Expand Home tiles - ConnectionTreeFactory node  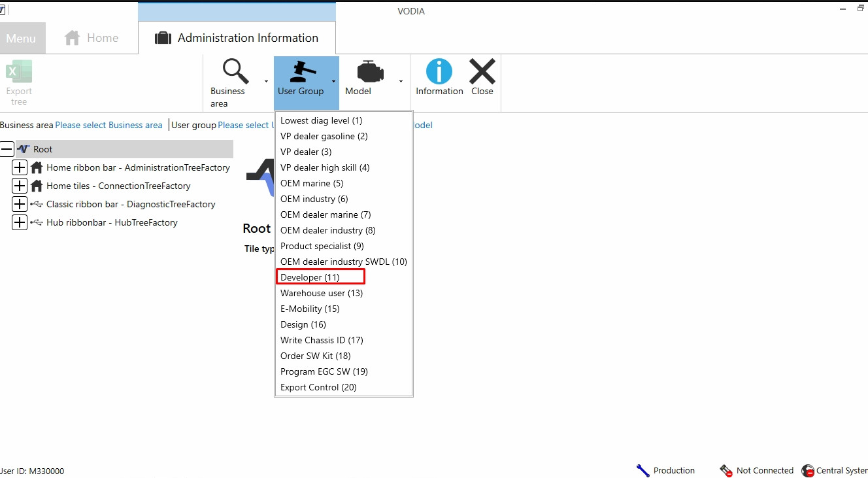(20, 186)
